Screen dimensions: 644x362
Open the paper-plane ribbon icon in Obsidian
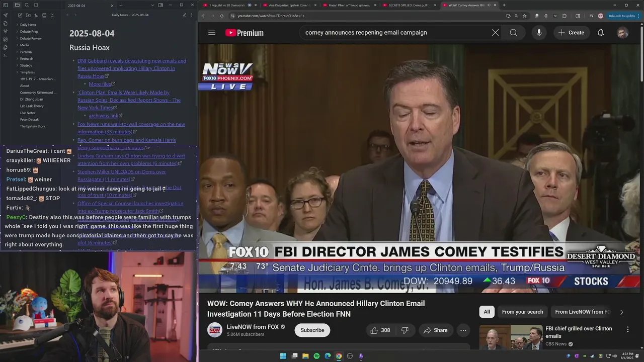pyautogui.click(x=5, y=15)
